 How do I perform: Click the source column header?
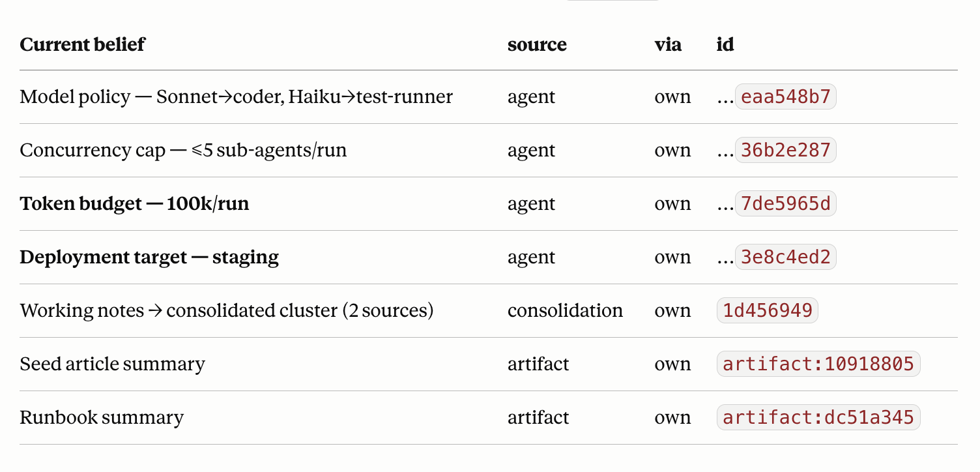click(537, 44)
